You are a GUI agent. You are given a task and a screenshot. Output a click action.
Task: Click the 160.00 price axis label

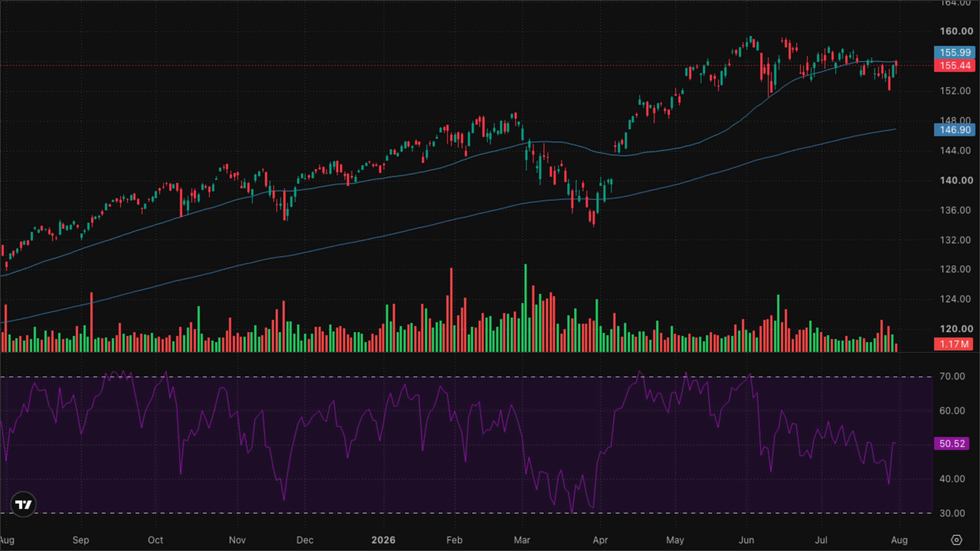click(956, 31)
